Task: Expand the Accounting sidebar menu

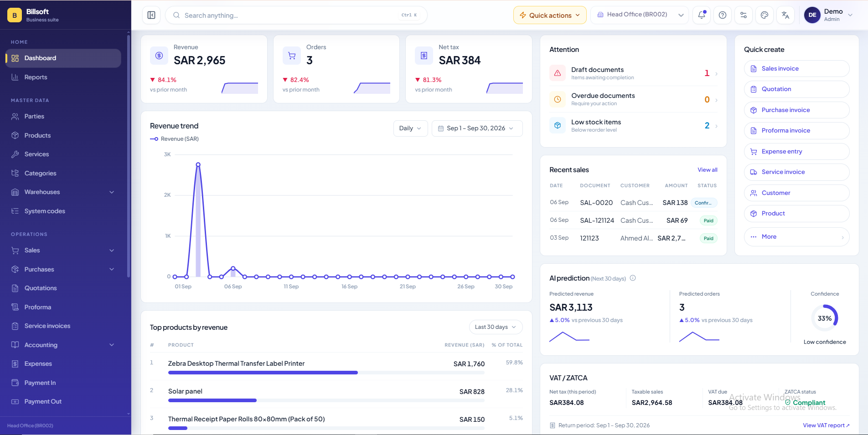Action: [x=63, y=345]
